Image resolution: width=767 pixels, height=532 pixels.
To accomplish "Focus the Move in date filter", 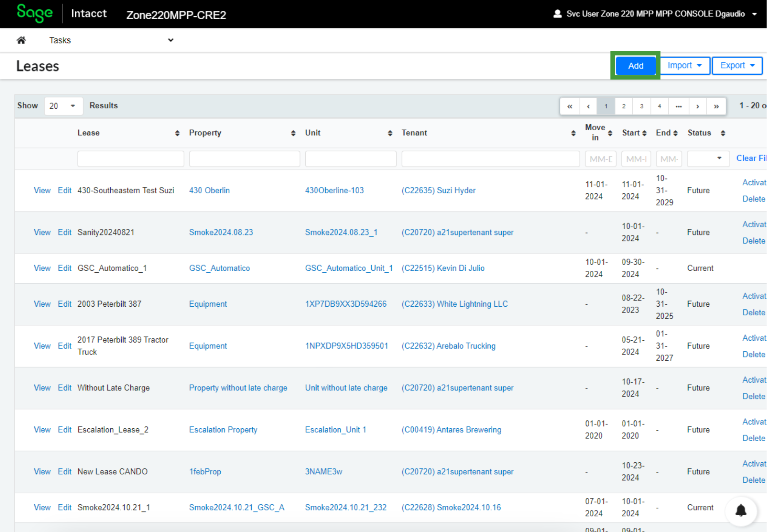I will point(601,159).
